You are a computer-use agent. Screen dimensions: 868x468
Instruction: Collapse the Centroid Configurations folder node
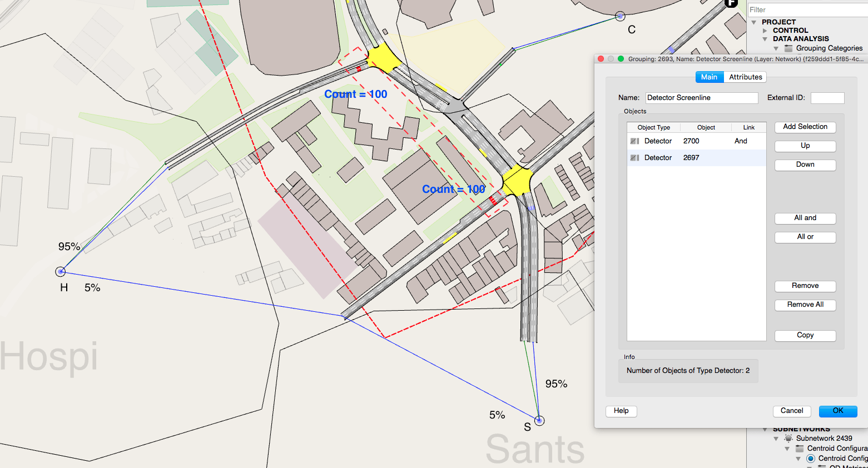click(x=787, y=449)
